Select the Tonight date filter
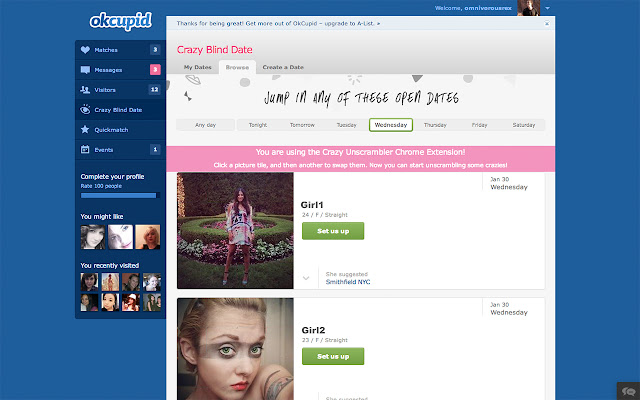 (258, 125)
